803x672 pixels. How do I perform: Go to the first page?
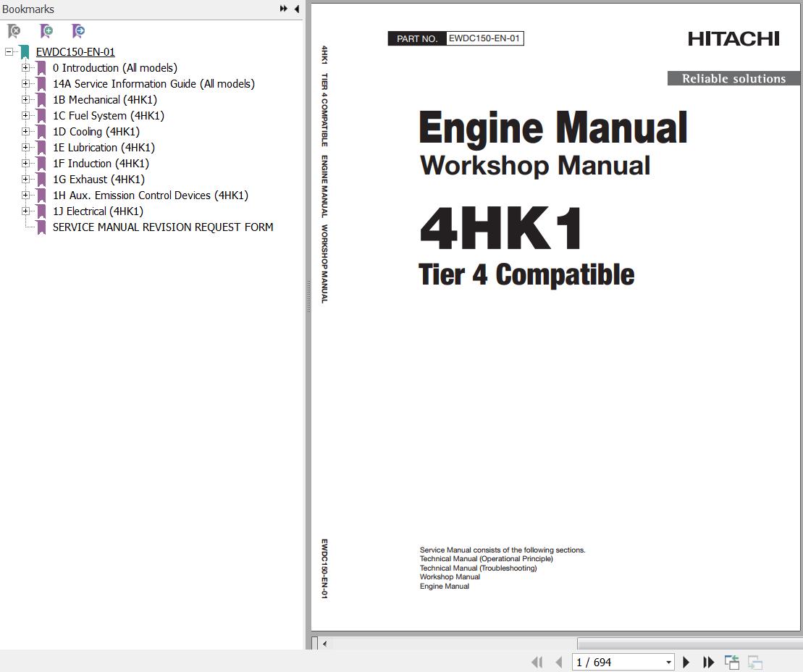click(x=537, y=663)
